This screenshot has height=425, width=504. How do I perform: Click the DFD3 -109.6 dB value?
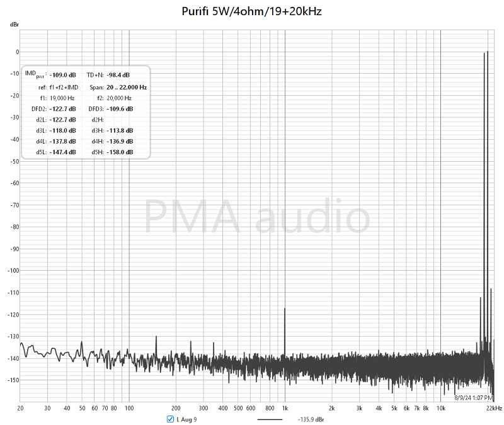coord(120,109)
